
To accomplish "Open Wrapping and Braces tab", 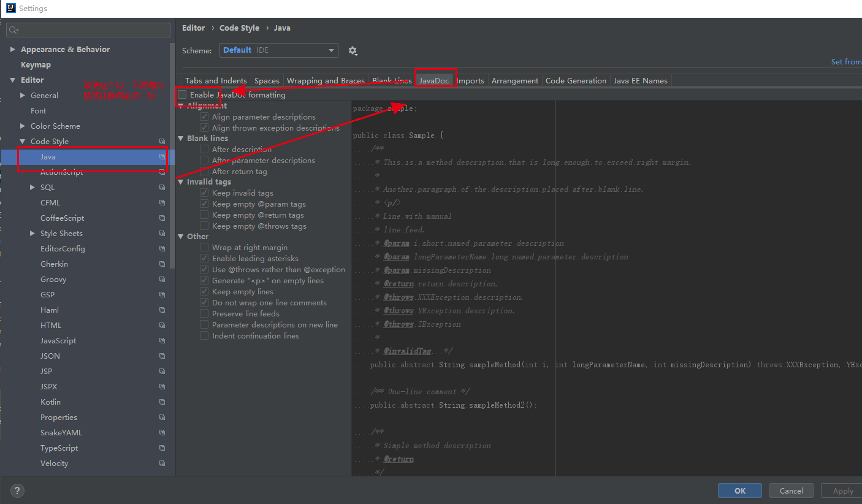I will point(326,81).
